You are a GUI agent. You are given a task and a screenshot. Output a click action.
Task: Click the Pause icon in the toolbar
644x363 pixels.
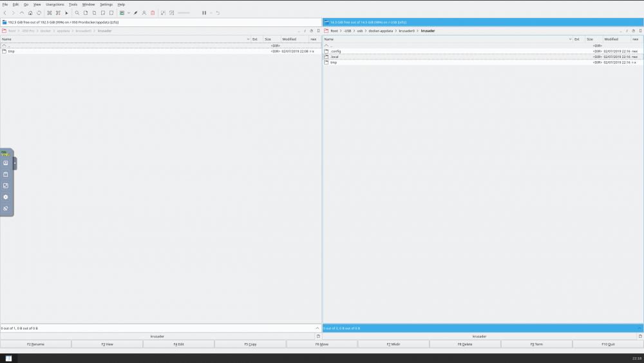tap(204, 13)
